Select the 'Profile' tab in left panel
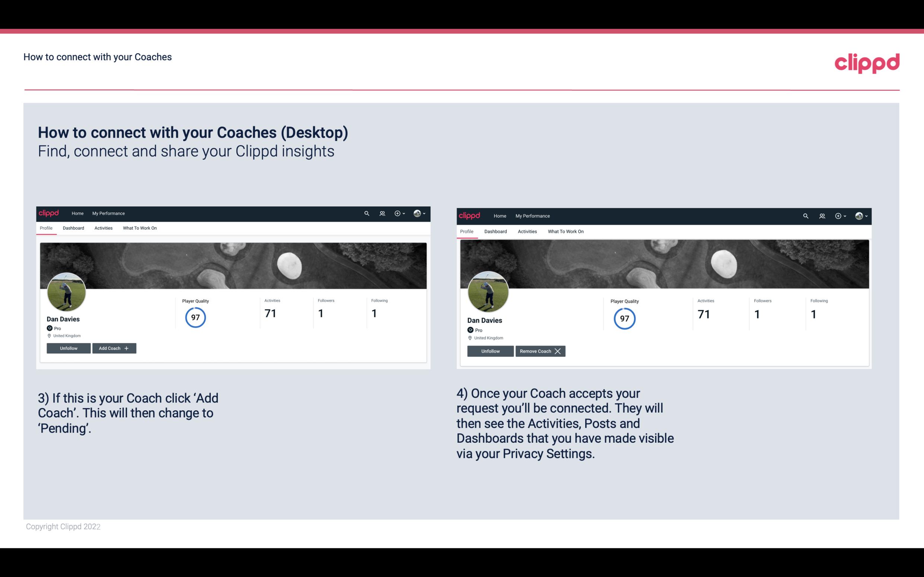This screenshot has width=924, height=577. pyautogui.click(x=46, y=228)
